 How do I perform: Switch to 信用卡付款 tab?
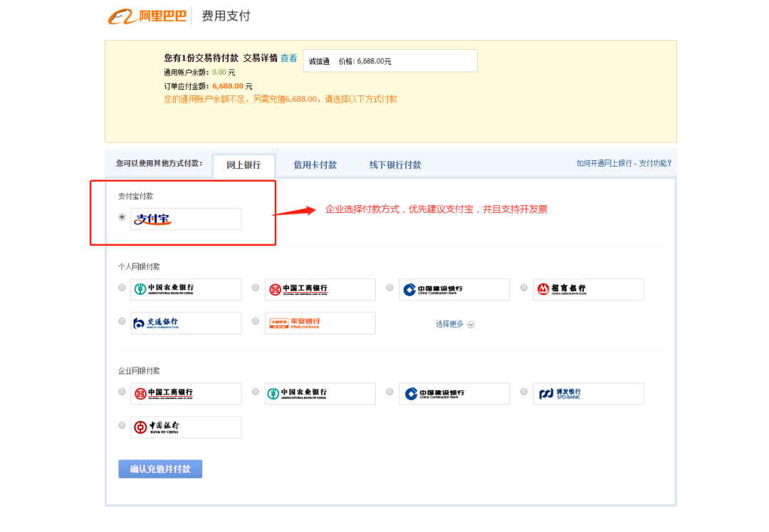[x=315, y=165]
